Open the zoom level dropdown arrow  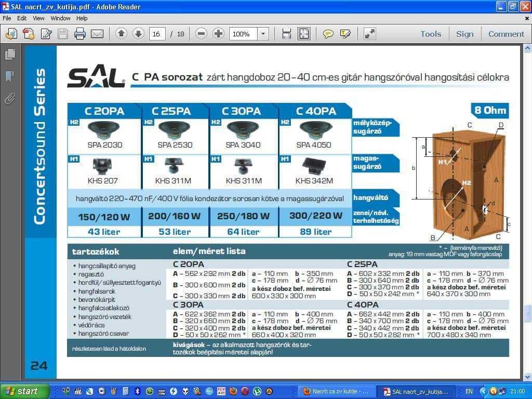coord(263,34)
